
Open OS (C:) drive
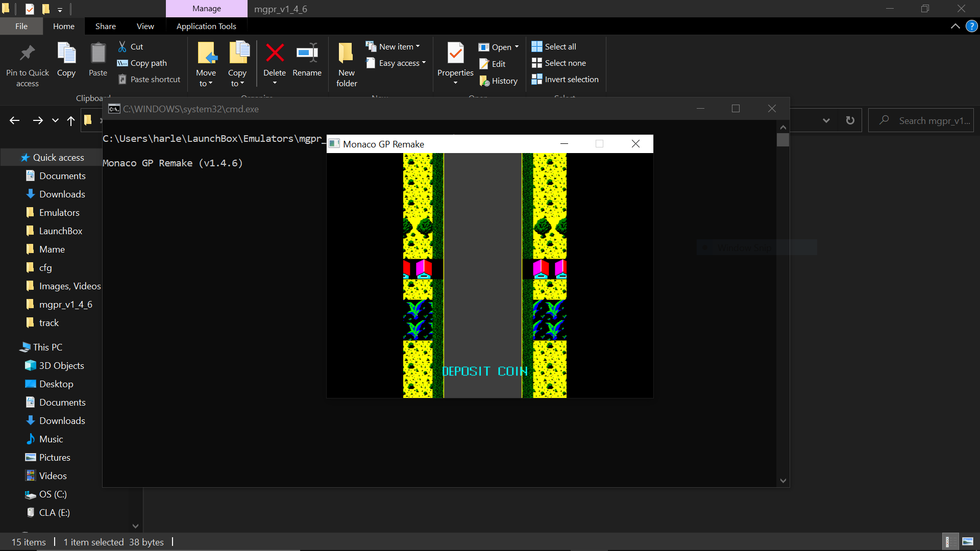[x=53, y=494]
